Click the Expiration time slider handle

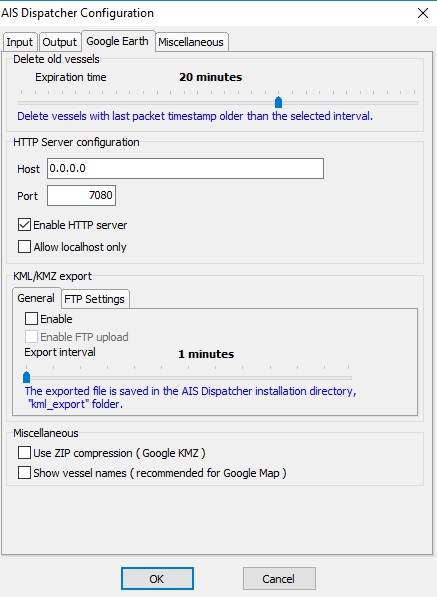pos(278,102)
